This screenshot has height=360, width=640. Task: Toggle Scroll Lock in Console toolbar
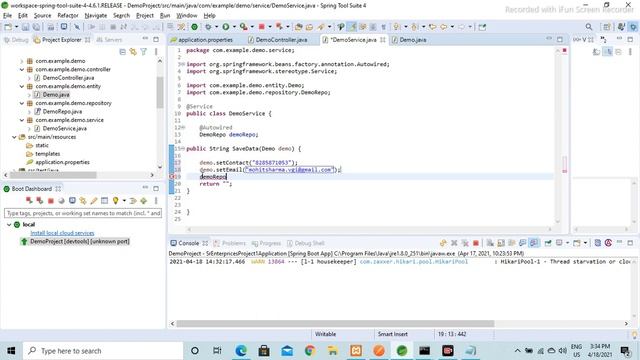(x=501, y=243)
